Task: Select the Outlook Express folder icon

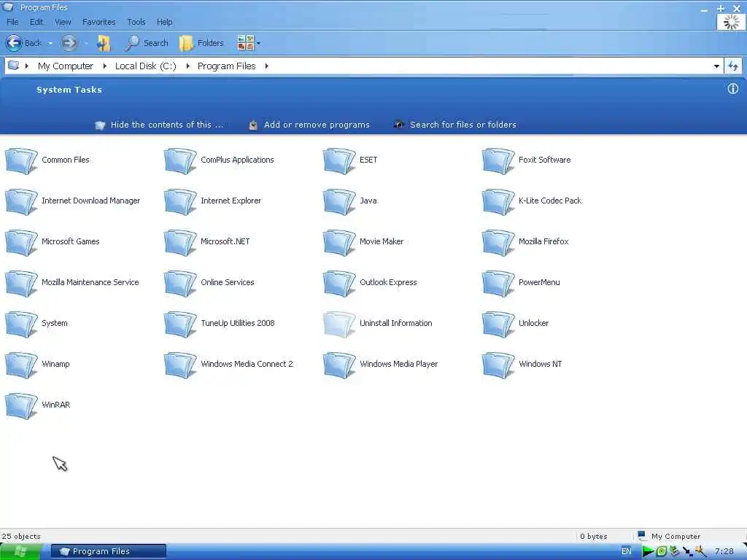Action: tap(340, 284)
